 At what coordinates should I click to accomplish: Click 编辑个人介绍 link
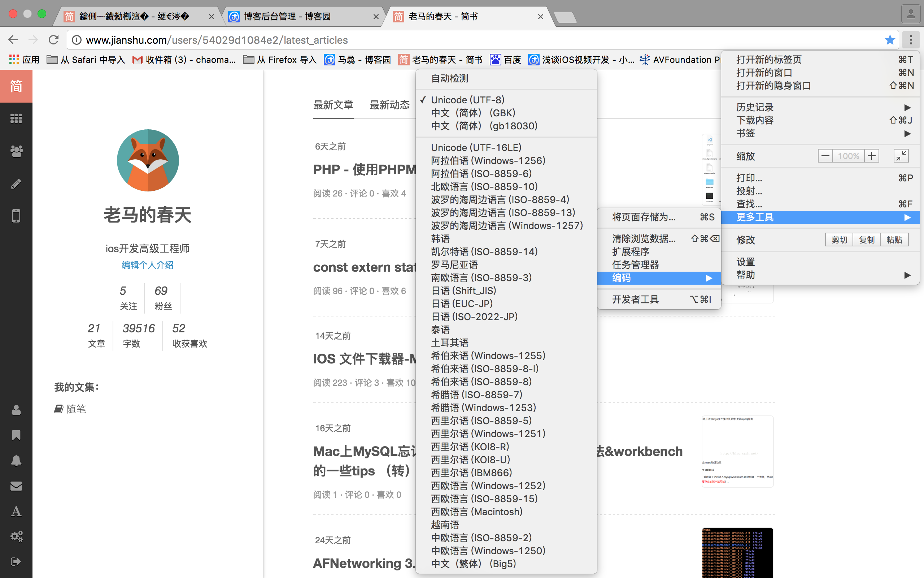click(x=147, y=265)
